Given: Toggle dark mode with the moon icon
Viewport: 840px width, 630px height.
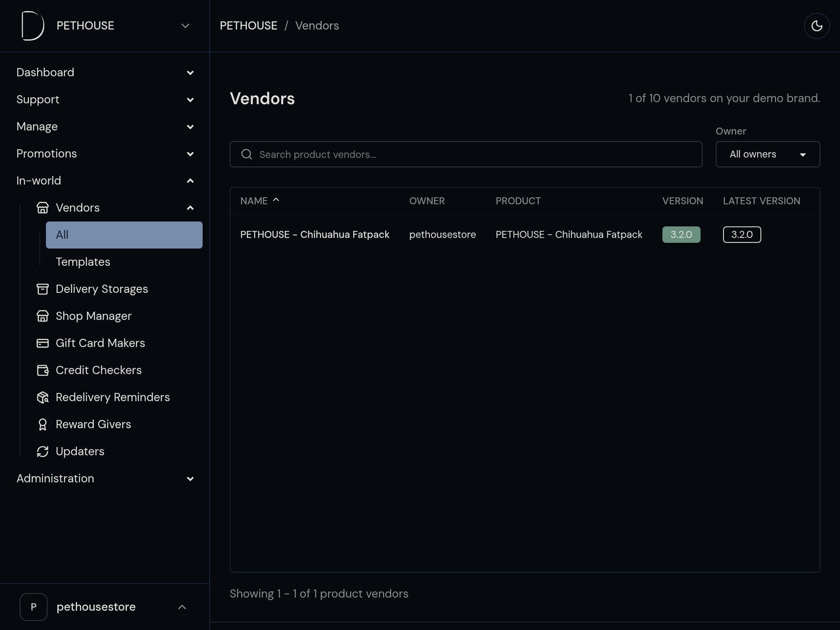Looking at the screenshot, I should point(817,26).
